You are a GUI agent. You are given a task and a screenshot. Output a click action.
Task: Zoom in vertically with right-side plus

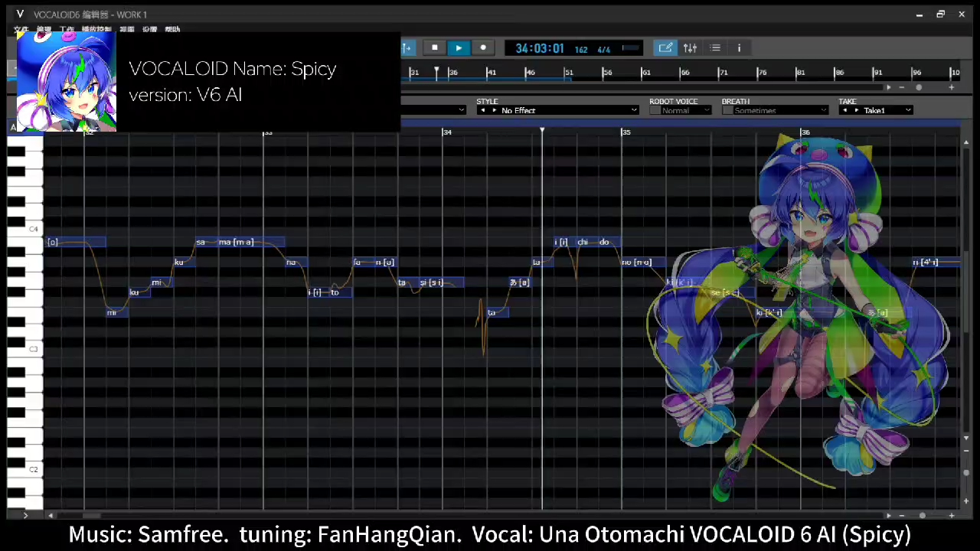tap(967, 502)
